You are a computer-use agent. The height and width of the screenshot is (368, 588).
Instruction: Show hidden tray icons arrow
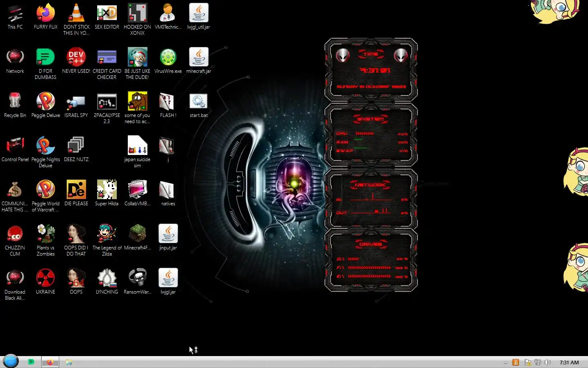506,362
